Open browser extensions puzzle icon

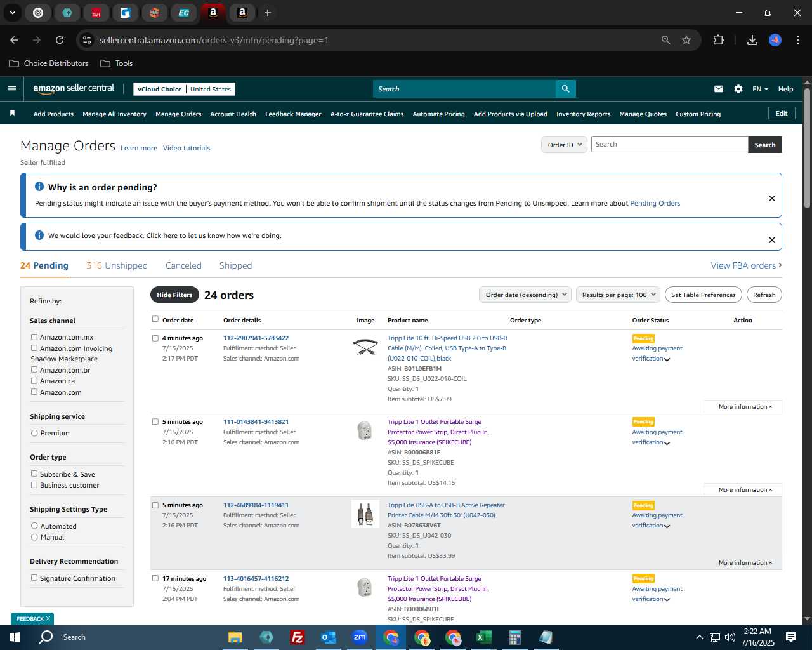[718, 40]
